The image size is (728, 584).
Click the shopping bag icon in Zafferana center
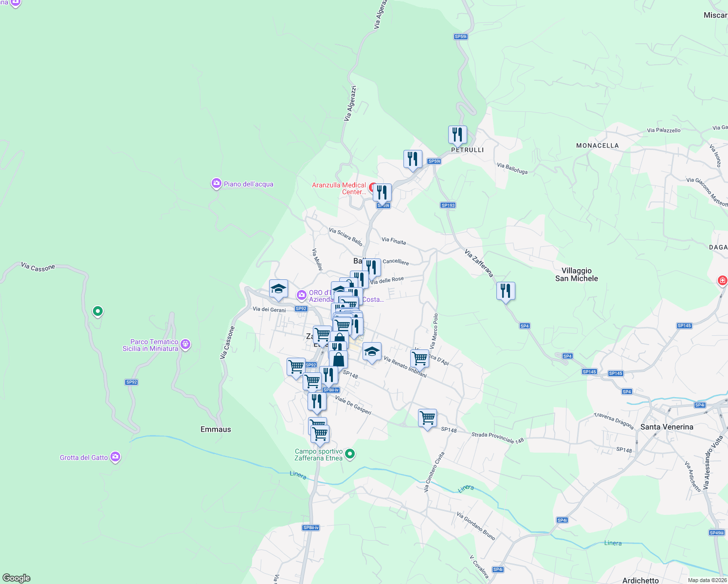tap(339, 359)
